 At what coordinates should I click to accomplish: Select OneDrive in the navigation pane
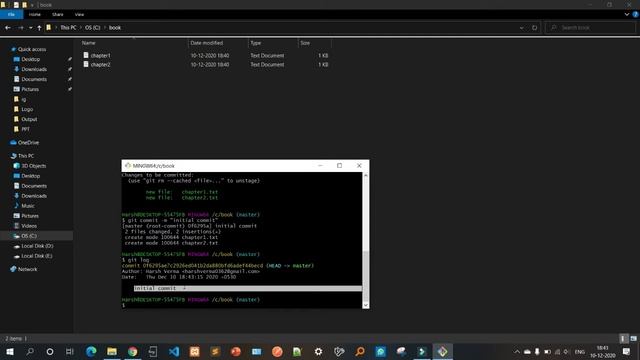28,142
